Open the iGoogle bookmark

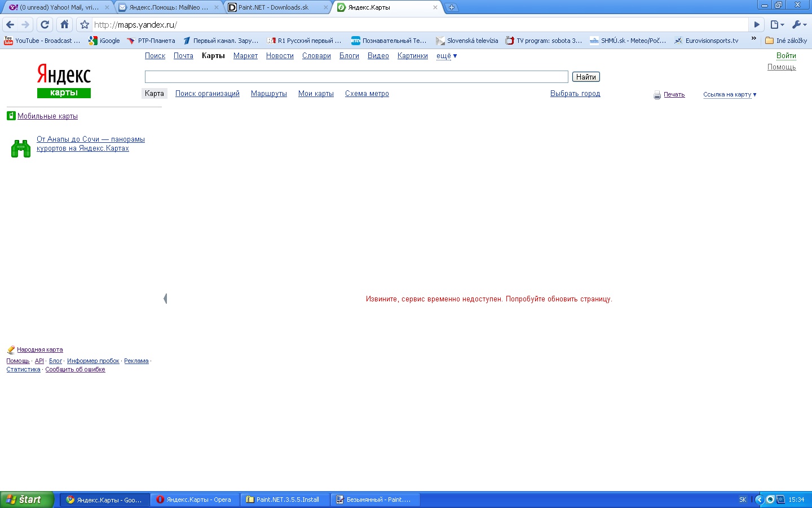104,41
